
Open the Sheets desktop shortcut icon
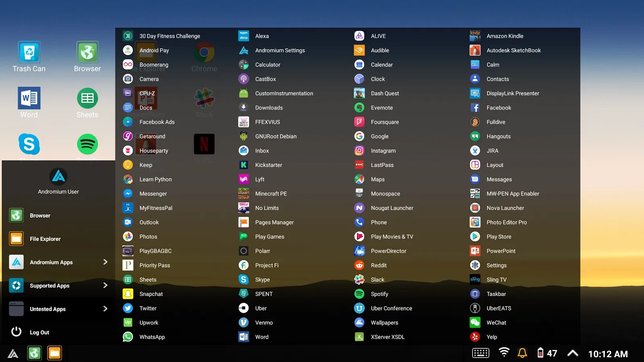[x=87, y=98]
